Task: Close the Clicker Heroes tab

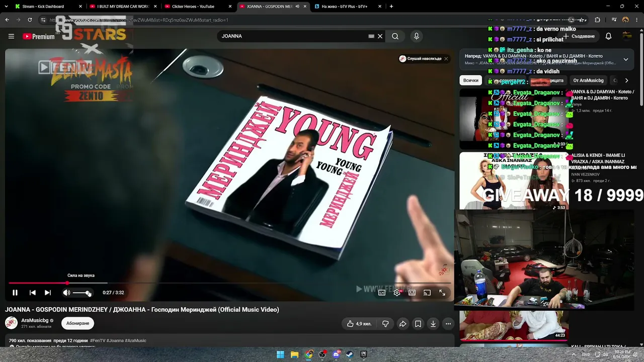Action: [x=231, y=7]
